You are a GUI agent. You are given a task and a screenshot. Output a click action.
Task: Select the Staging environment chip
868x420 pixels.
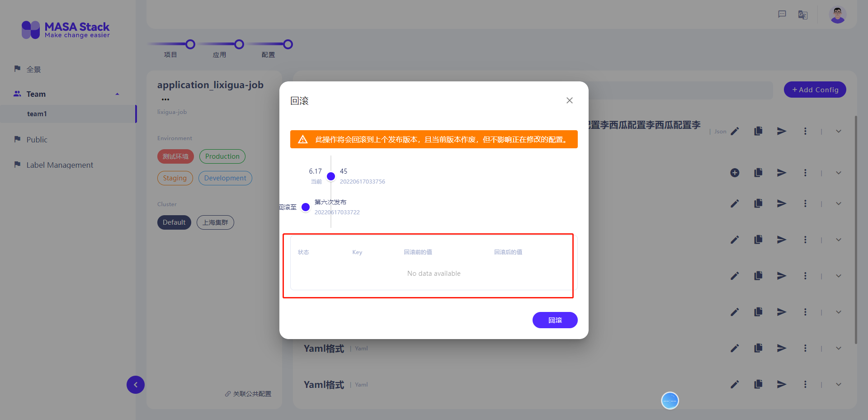pos(175,178)
